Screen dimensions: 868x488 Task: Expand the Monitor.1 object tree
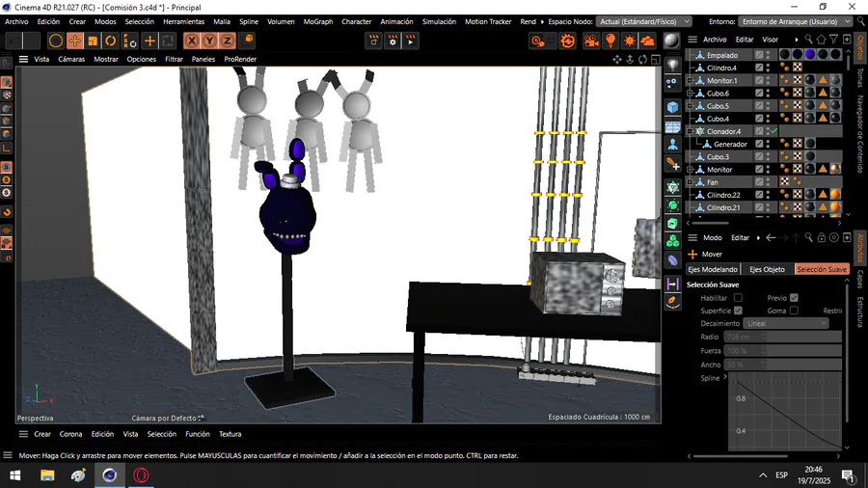click(x=690, y=81)
